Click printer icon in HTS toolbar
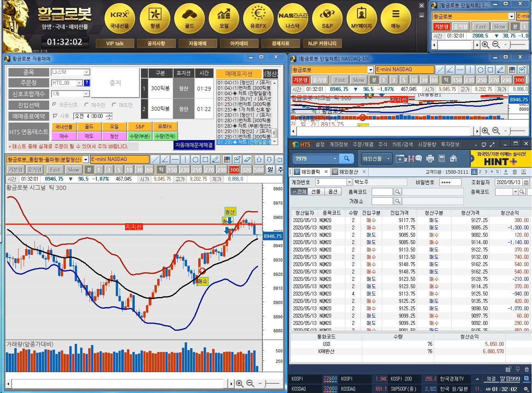The width and height of the screenshot is (532, 393). (x=430, y=159)
